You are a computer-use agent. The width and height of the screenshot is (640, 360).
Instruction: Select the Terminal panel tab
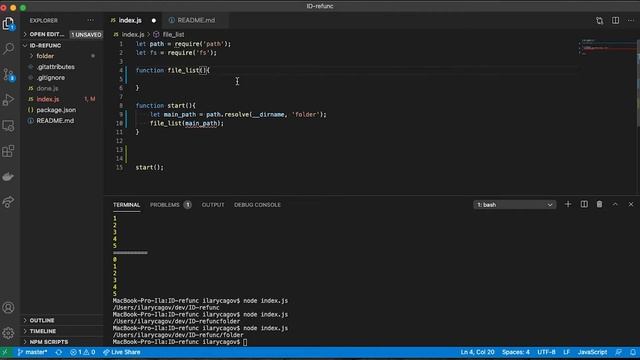tap(127, 205)
